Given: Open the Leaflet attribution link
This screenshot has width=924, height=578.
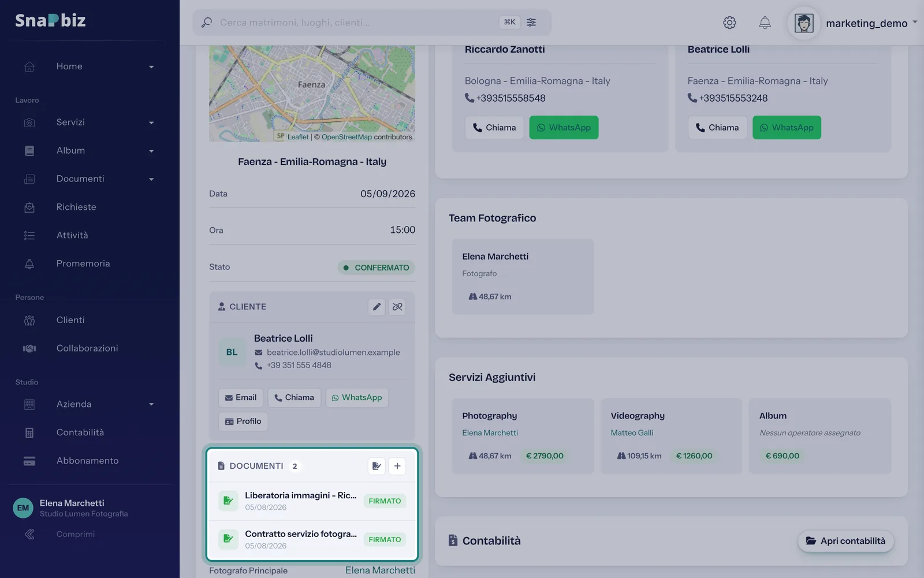Looking at the screenshot, I should pyautogui.click(x=298, y=137).
